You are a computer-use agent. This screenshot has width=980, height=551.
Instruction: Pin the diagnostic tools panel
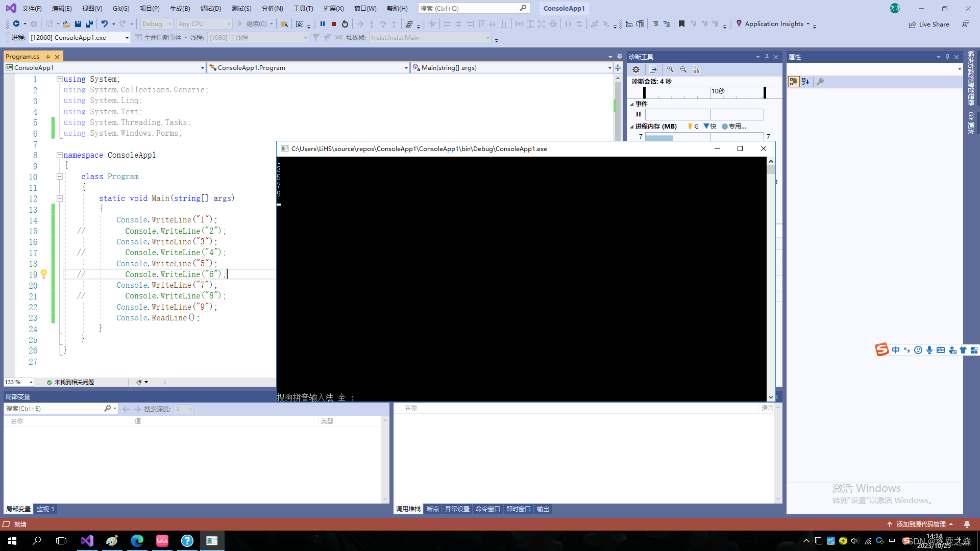pyautogui.click(x=767, y=57)
